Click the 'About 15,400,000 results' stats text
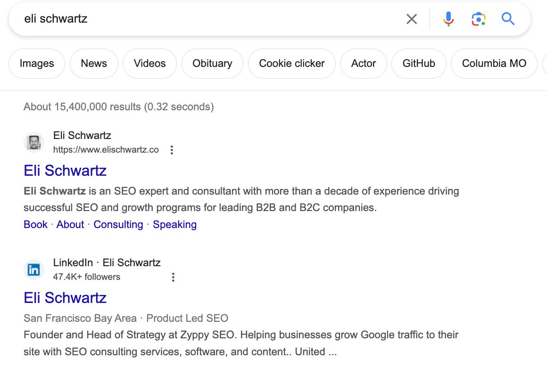 [x=119, y=106]
